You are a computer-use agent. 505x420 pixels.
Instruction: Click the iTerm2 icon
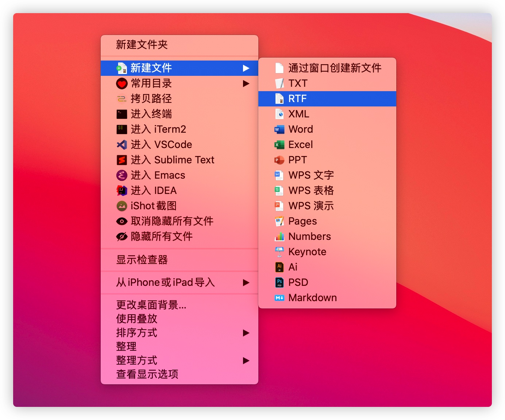[x=122, y=129]
